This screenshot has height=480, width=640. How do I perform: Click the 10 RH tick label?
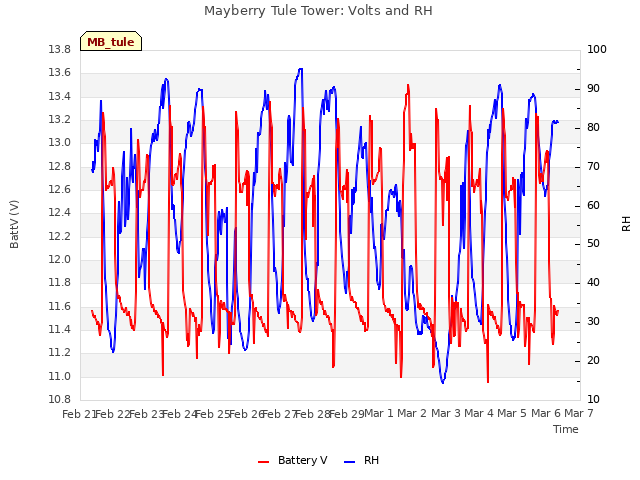(x=593, y=400)
